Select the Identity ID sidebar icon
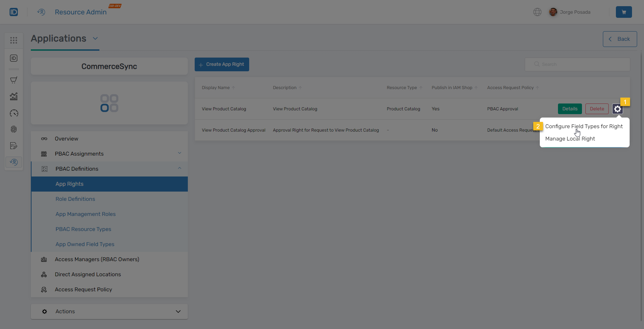The image size is (644, 329). click(14, 58)
